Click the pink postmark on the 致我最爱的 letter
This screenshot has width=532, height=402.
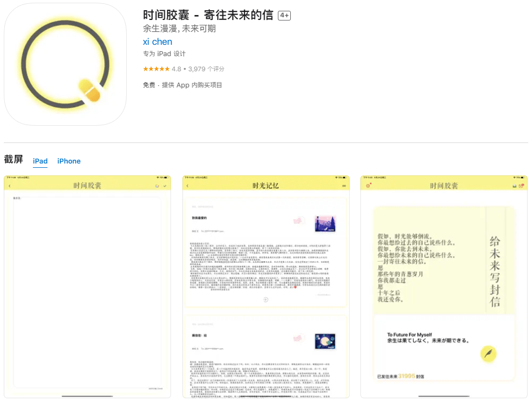click(298, 221)
